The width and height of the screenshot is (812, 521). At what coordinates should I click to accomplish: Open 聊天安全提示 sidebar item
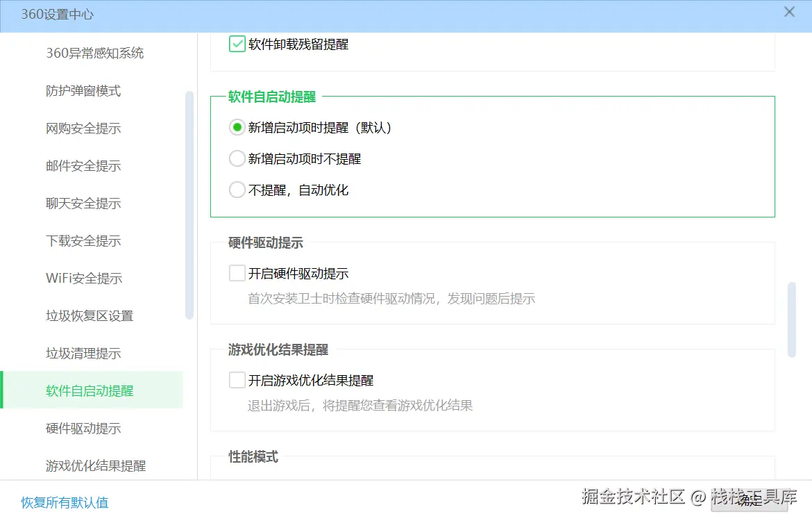click(x=83, y=204)
